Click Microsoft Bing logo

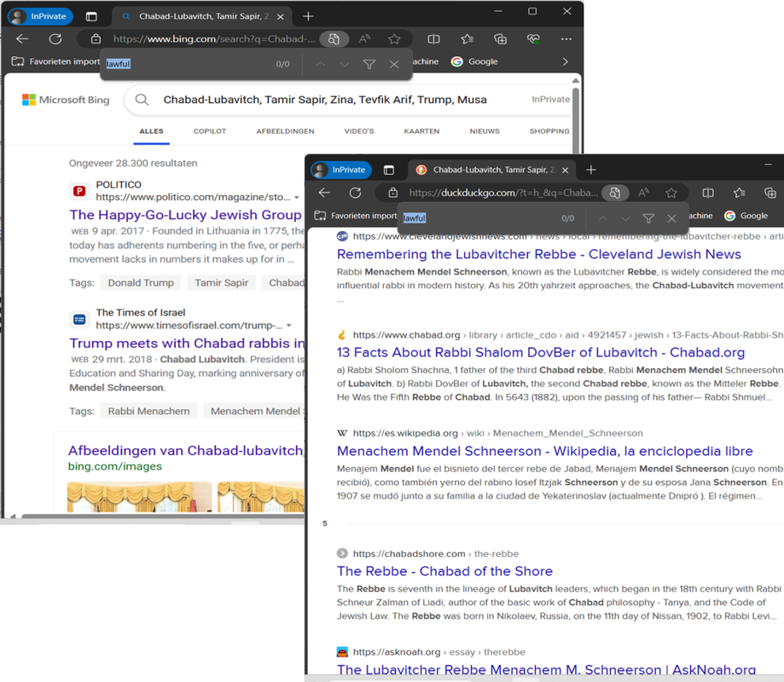(x=66, y=100)
